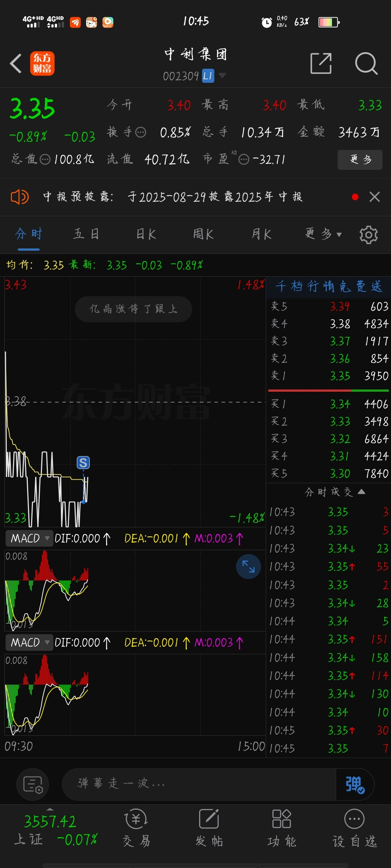Collapse the 分时成交 list
The image size is (391, 868).
pos(335,492)
